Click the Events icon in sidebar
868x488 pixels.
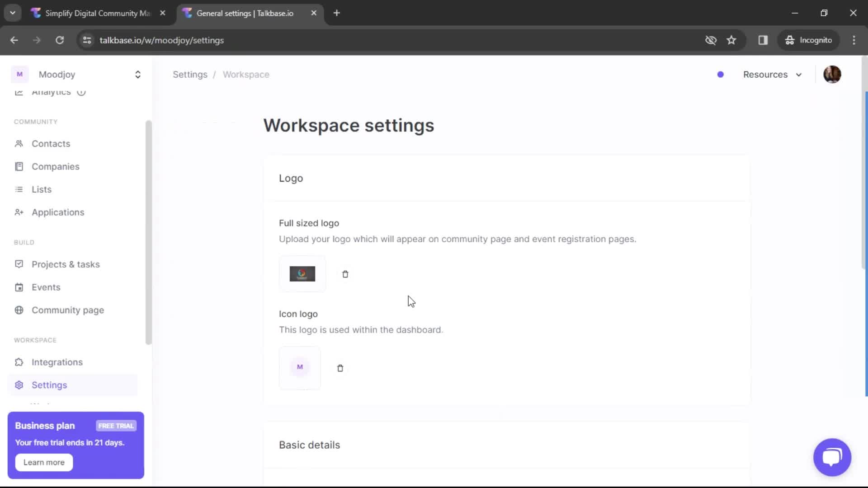19,286
